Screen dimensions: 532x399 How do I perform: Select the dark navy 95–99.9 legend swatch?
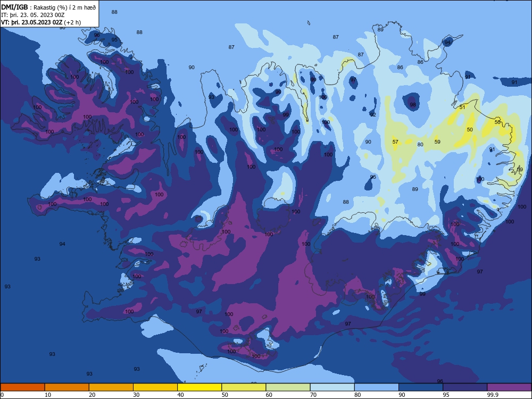pyautogui.click(x=465, y=387)
